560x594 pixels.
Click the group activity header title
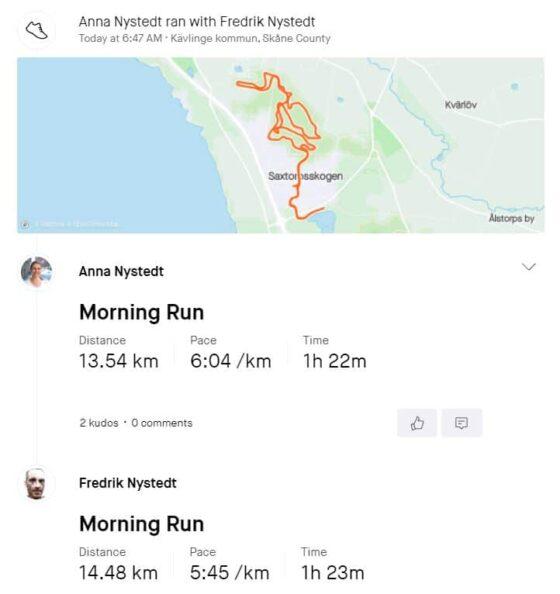pyautogui.click(x=197, y=22)
